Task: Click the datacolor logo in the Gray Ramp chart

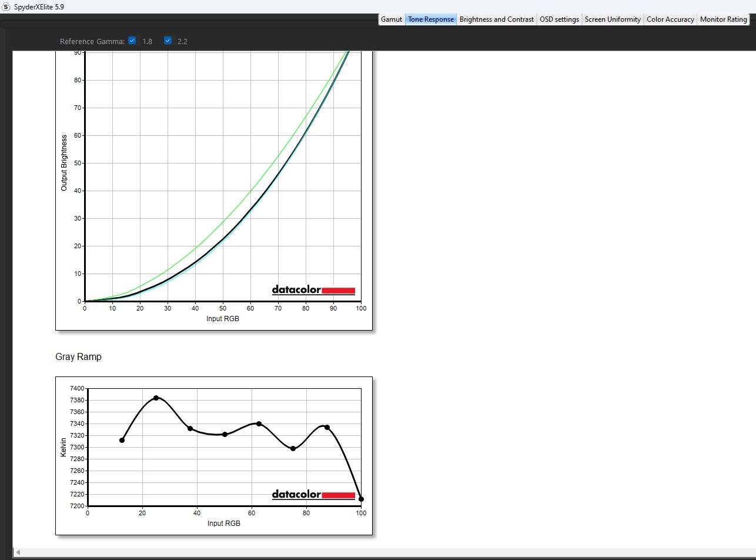Action: click(x=313, y=495)
